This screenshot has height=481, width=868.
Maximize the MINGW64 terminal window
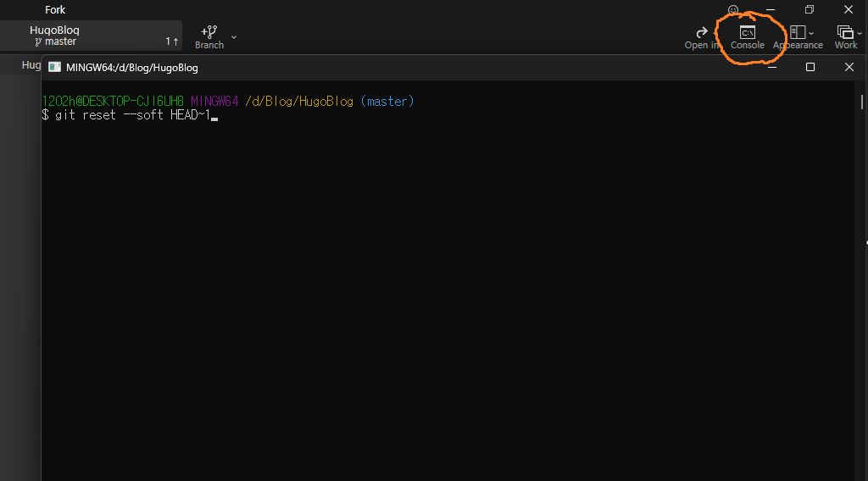(x=810, y=67)
